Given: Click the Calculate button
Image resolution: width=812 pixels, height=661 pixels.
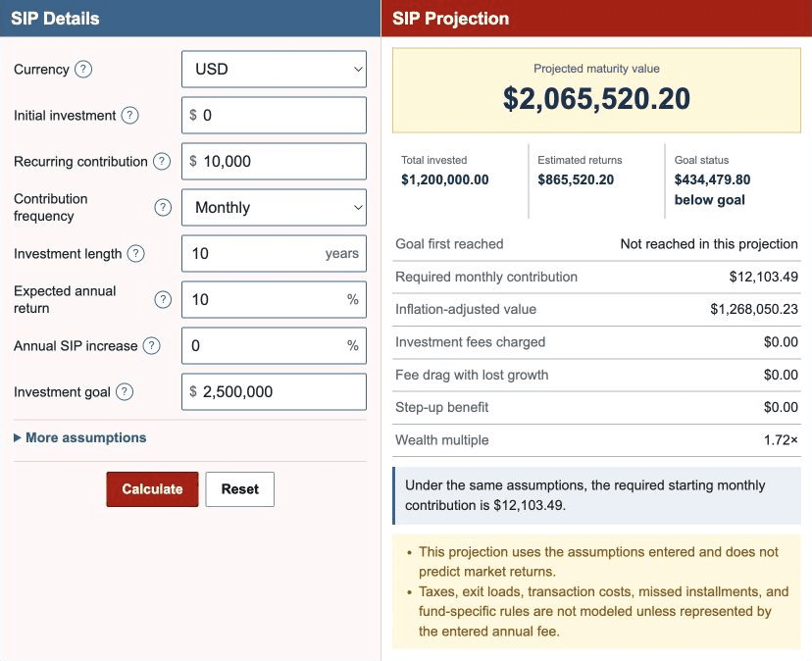Looking at the screenshot, I should pos(152,489).
